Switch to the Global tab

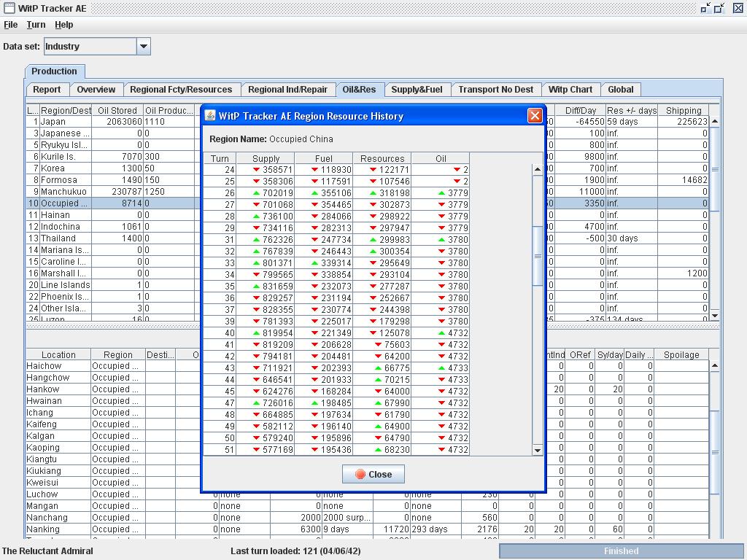(x=621, y=90)
